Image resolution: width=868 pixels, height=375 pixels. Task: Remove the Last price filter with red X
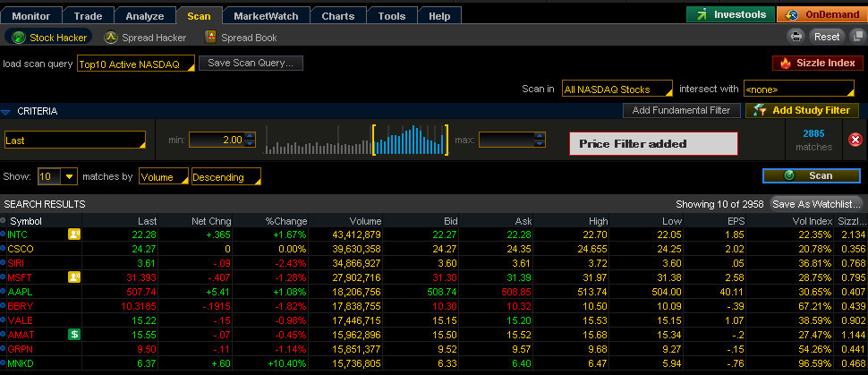pyautogui.click(x=855, y=140)
